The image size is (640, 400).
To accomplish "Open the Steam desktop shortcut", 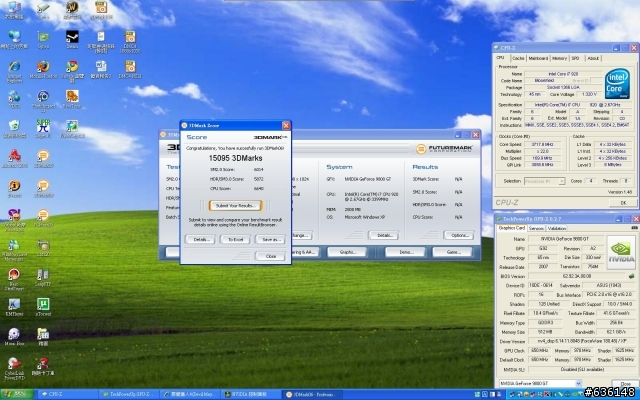I will [x=72, y=39].
